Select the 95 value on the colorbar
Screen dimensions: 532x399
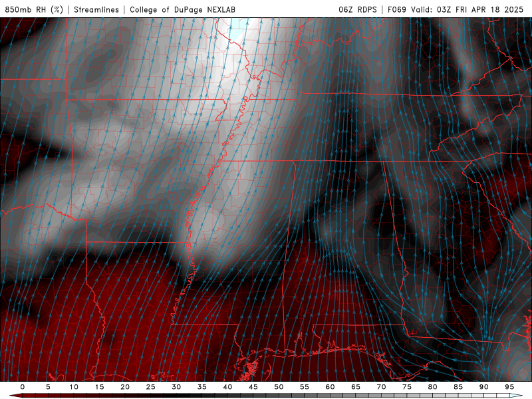pyautogui.click(x=509, y=387)
